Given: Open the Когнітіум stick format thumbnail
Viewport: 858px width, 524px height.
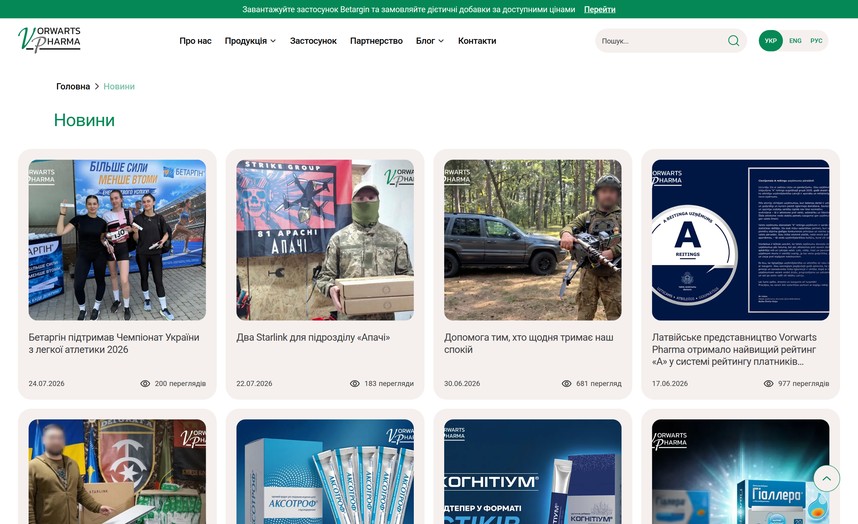Looking at the screenshot, I should click(532, 471).
